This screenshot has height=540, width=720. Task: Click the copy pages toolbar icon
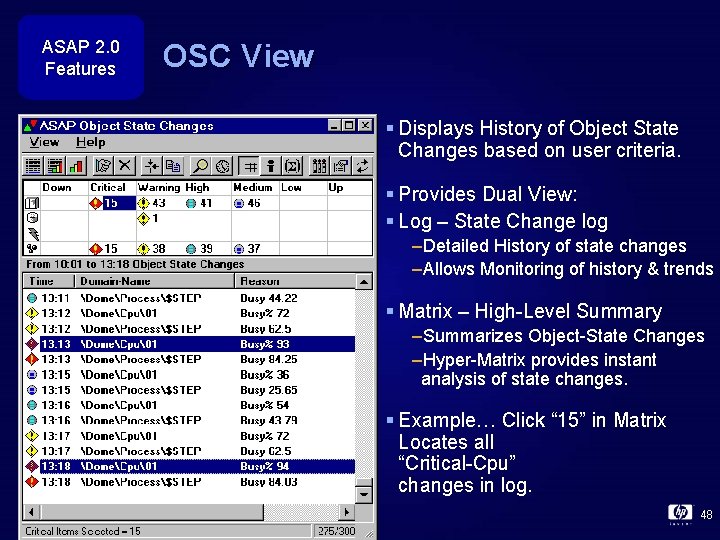click(x=173, y=166)
